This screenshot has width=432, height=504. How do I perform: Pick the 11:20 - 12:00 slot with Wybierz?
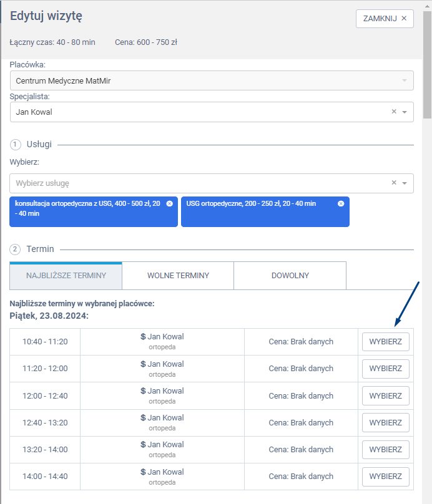pyautogui.click(x=385, y=369)
